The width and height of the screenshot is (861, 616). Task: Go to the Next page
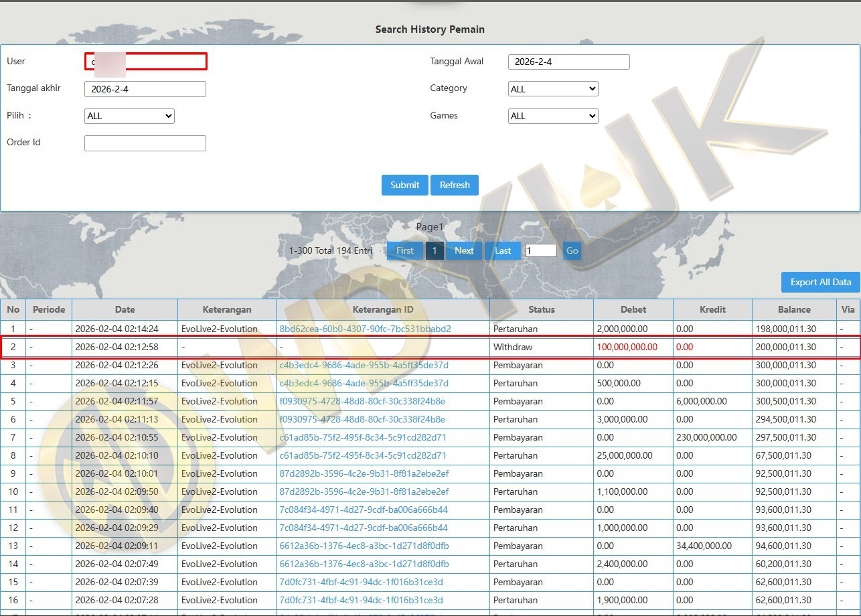pyautogui.click(x=464, y=250)
